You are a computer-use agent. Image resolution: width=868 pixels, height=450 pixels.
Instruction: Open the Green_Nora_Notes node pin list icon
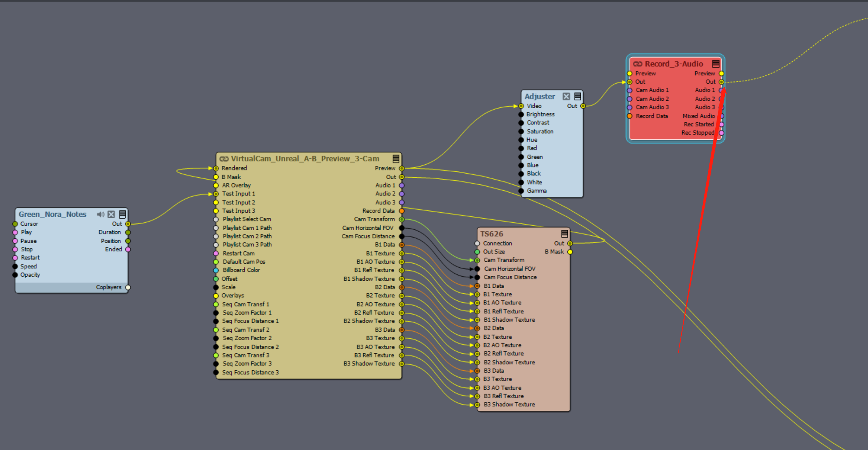pos(123,214)
